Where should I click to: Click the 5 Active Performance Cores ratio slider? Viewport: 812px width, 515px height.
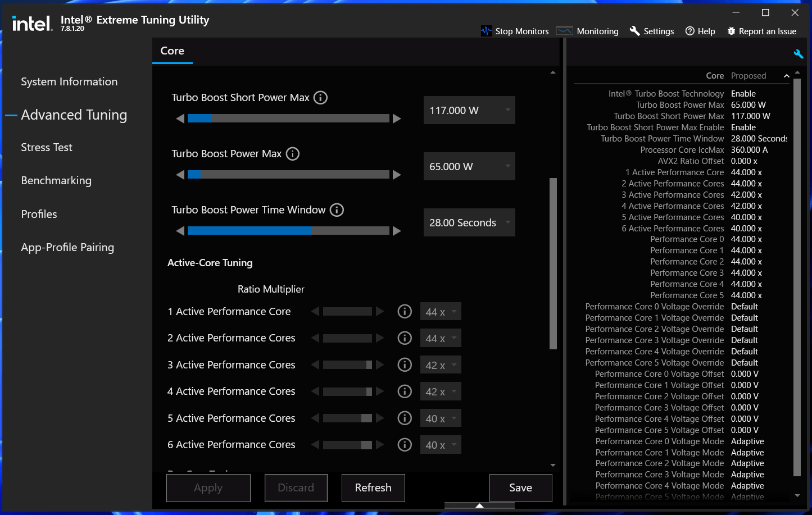pyautogui.click(x=347, y=418)
